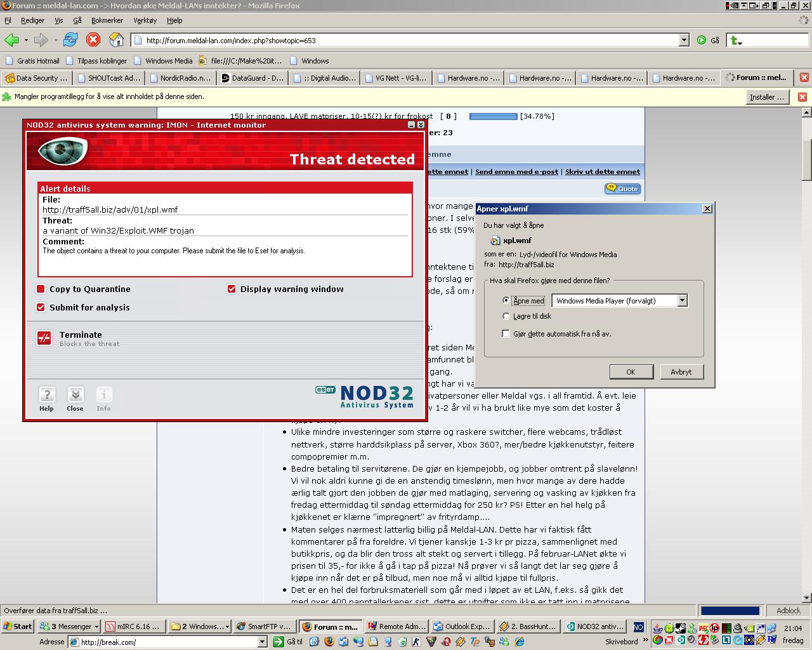
Task: Toggle the Copy to Quarantine checkbox
Action: point(41,289)
